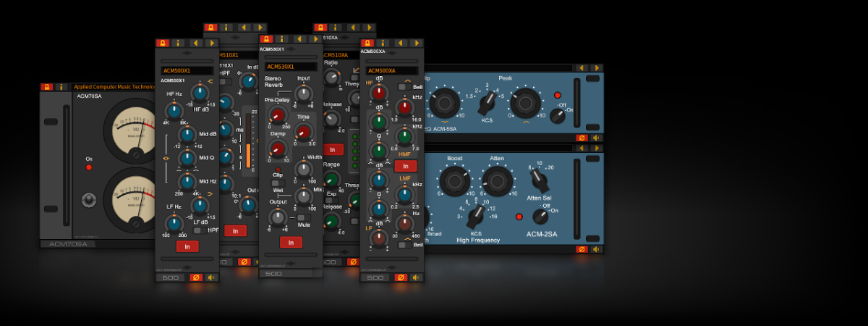
Task: Click the lock icon on ACM500XA header
Action: coord(368,43)
